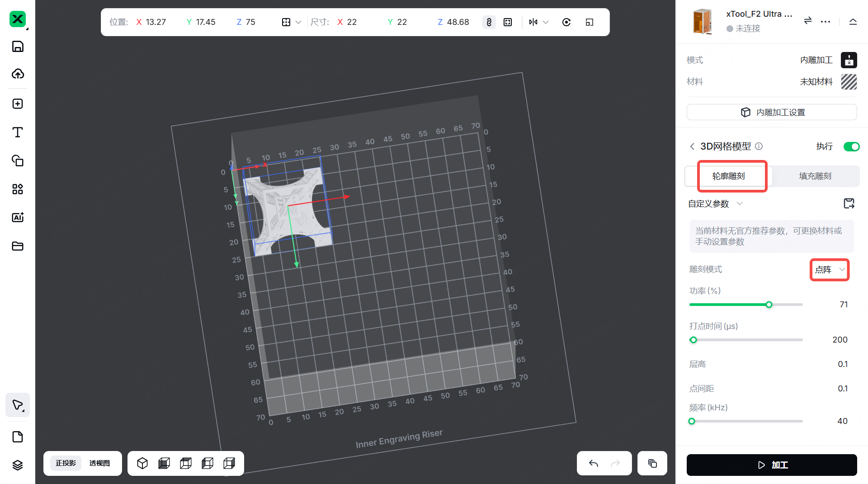The width and height of the screenshot is (868, 484).
Task: Click the 功率 power slider handle
Action: [x=769, y=305]
